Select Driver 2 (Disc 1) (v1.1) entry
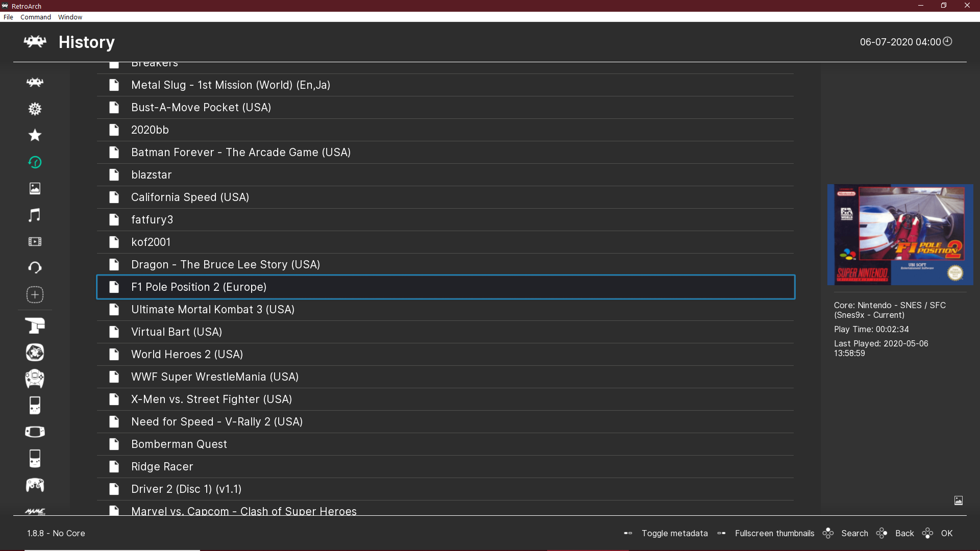 (445, 489)
